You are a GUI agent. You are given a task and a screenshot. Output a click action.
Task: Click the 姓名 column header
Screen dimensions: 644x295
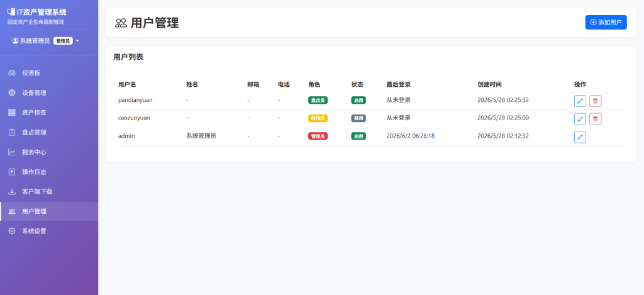[192, 85]
